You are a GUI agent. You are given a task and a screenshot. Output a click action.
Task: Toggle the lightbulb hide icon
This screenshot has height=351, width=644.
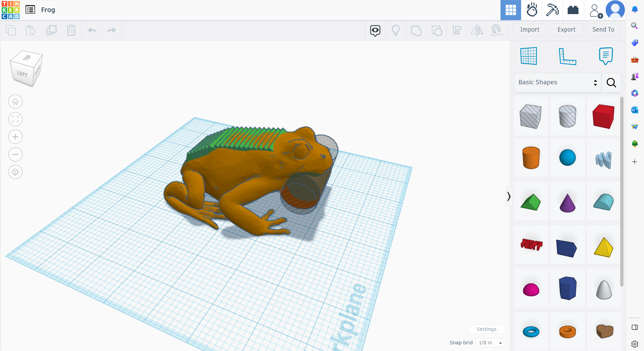(x=396, y=31)
